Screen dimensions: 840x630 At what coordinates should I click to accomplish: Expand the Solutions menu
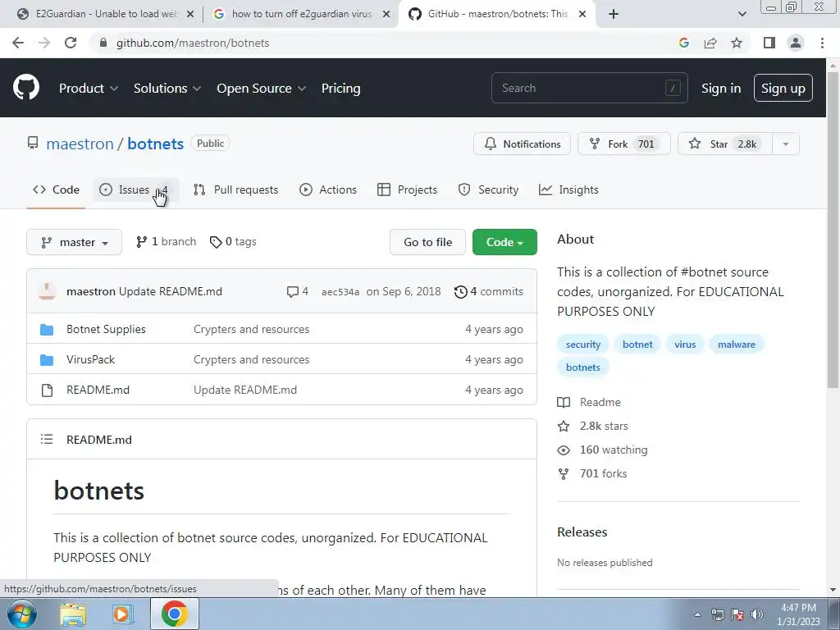point(167,89)
